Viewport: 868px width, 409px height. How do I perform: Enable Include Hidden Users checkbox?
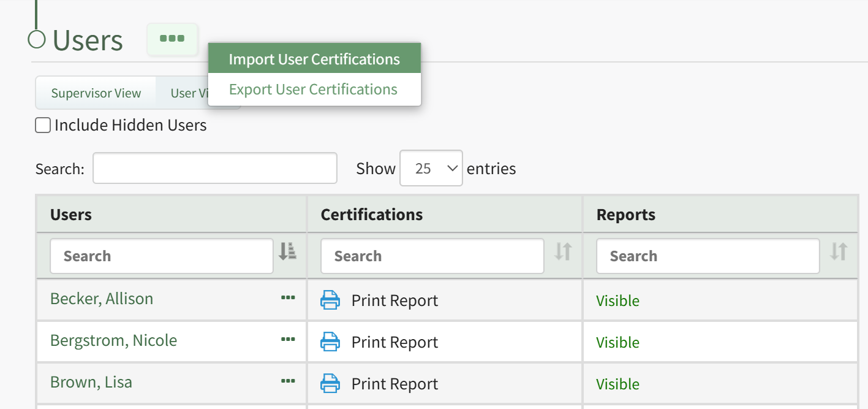[43, 126]
